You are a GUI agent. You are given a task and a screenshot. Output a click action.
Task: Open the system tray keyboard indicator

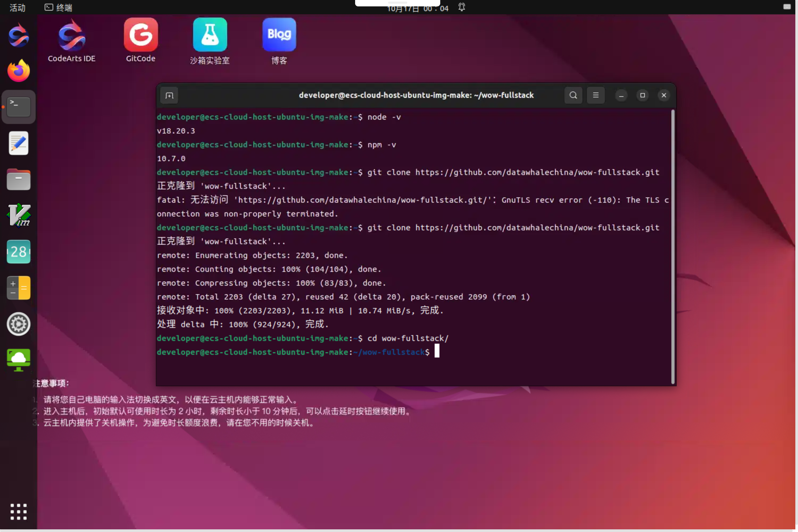click(x=787, y=7)
